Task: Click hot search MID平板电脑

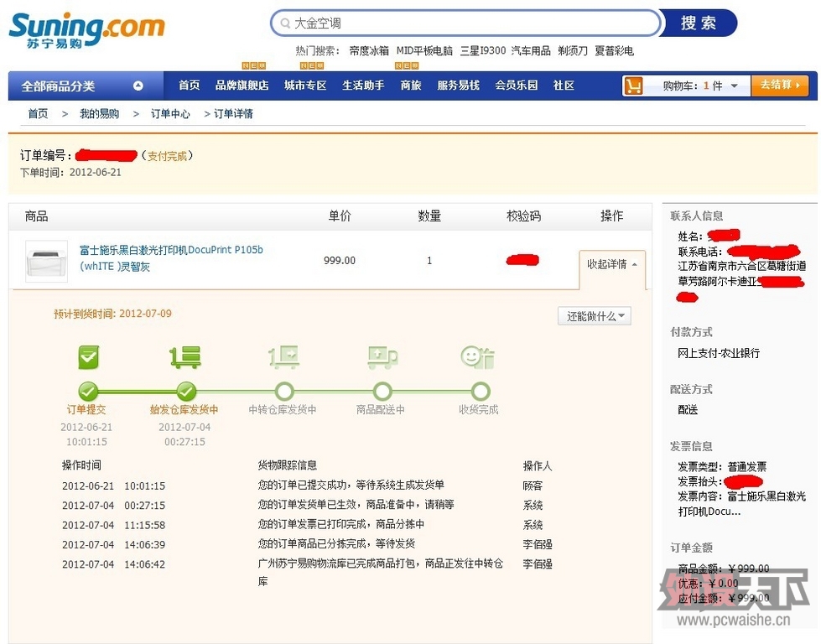Action: click(x=424, y=51)
